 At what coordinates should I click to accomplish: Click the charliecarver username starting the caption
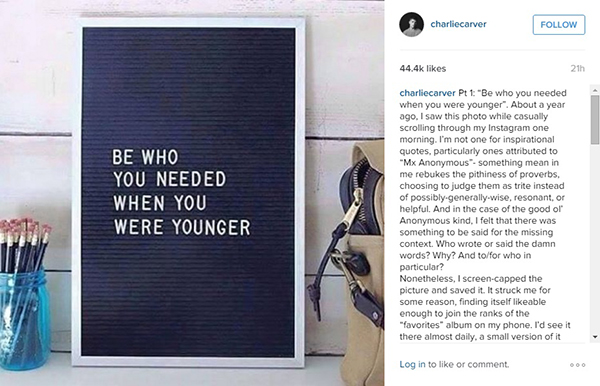click(x=427, y=93)
